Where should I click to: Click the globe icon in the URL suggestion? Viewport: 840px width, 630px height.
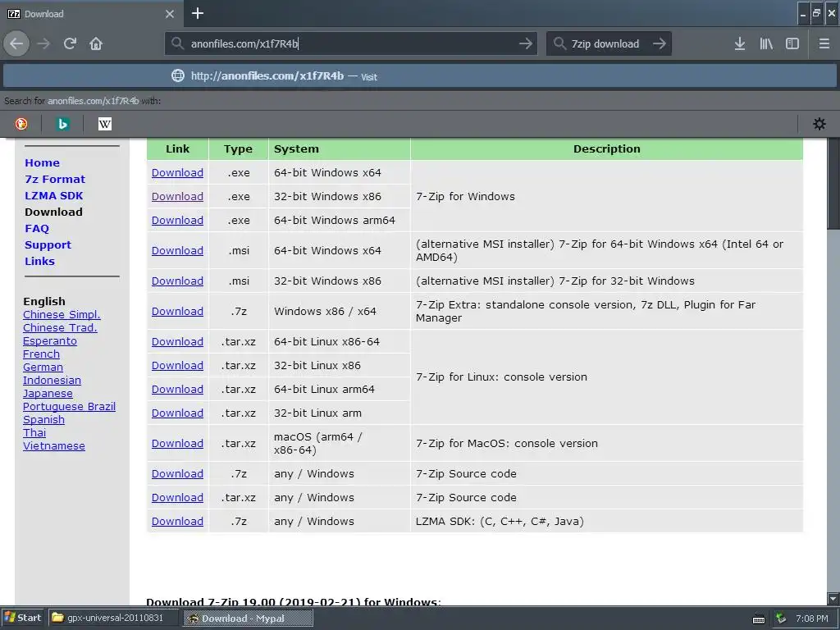(x=177, y=75)
